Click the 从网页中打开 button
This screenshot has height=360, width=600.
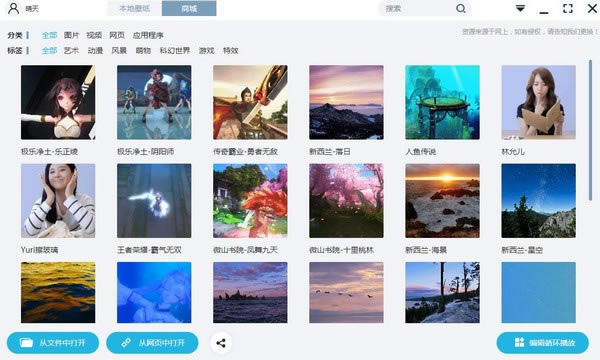tap(152, 343)
